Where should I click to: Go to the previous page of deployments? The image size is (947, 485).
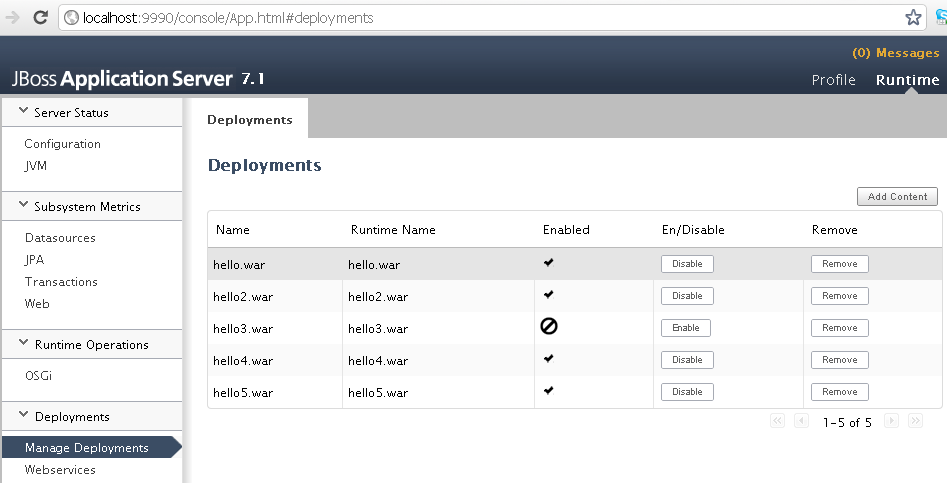click(801, 422)
